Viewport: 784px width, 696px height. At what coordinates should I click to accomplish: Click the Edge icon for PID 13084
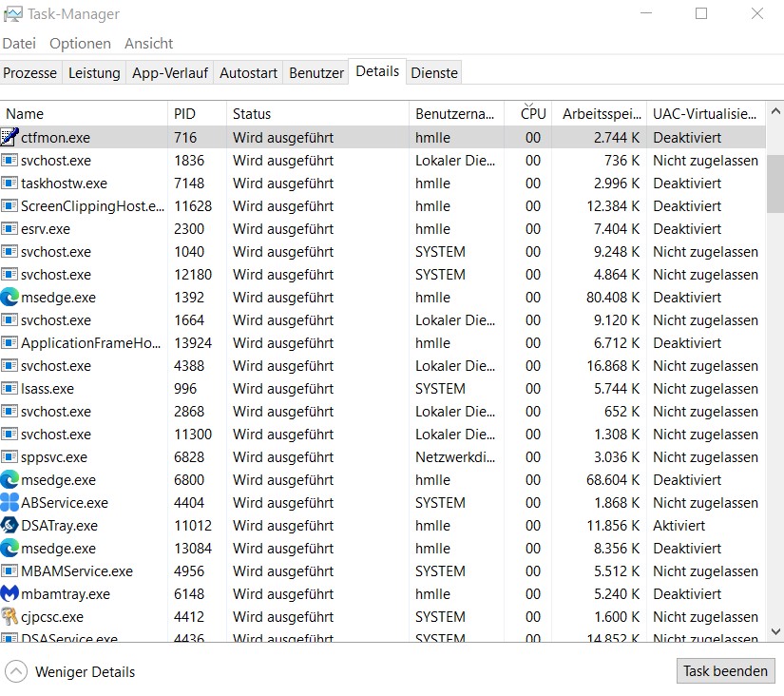tap(10, 549)
